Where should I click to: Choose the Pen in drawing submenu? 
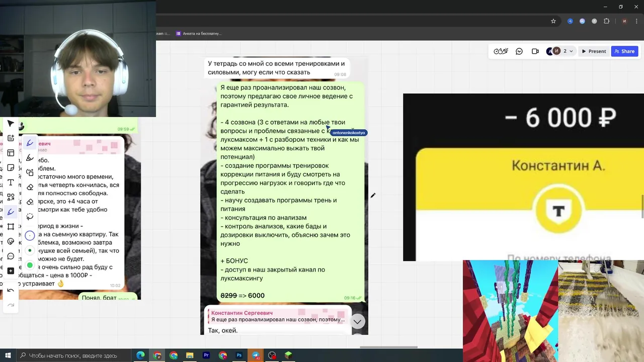click(30, 143)
